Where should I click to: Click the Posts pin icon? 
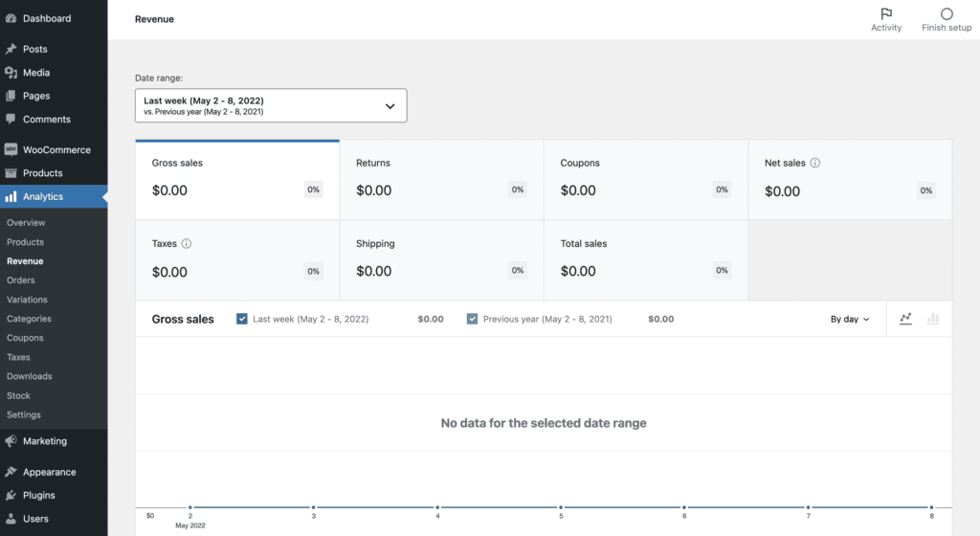click(11, 49)
